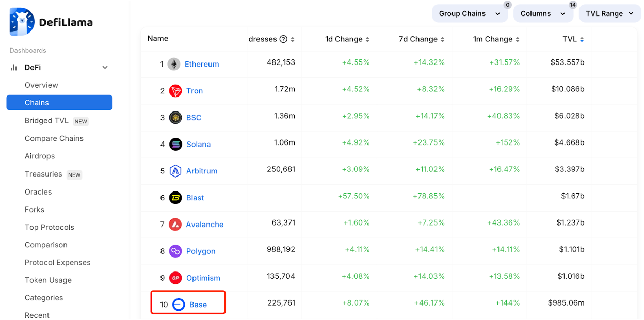The width and height of the screenshot is (644, 320).
Task: Open Treasuries in the sidebar
Action: click(43, 174)
